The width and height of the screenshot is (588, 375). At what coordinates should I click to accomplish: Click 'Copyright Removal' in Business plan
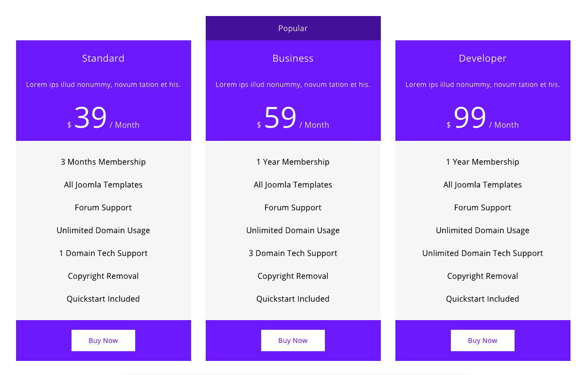tap(293, 276)
